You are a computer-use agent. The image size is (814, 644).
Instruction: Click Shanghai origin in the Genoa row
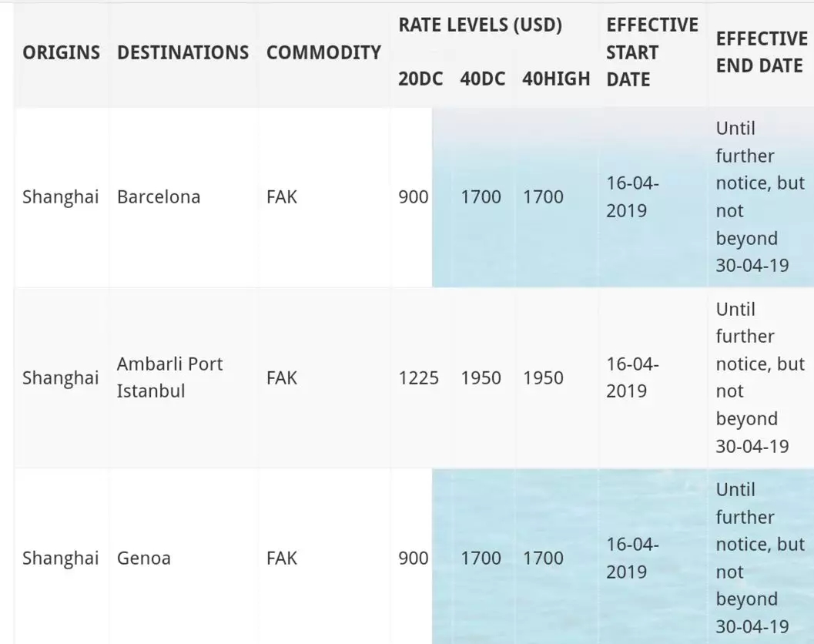60,558
